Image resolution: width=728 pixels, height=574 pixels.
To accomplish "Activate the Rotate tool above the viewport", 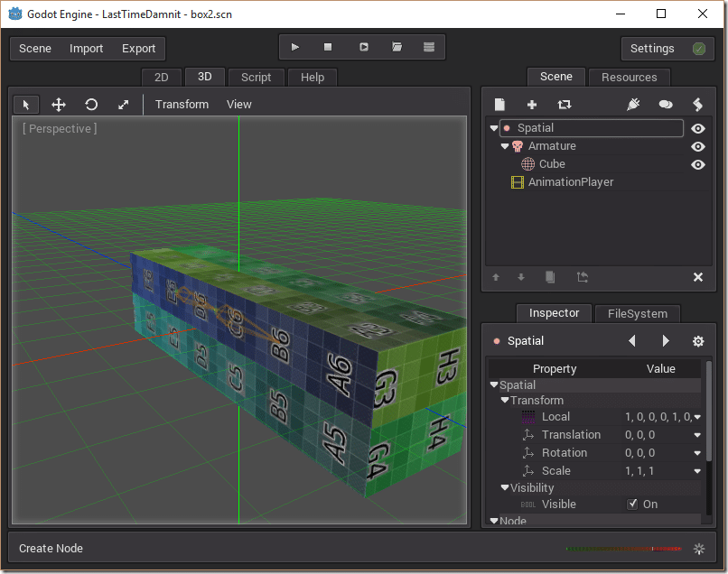I will tap(90, 104).
